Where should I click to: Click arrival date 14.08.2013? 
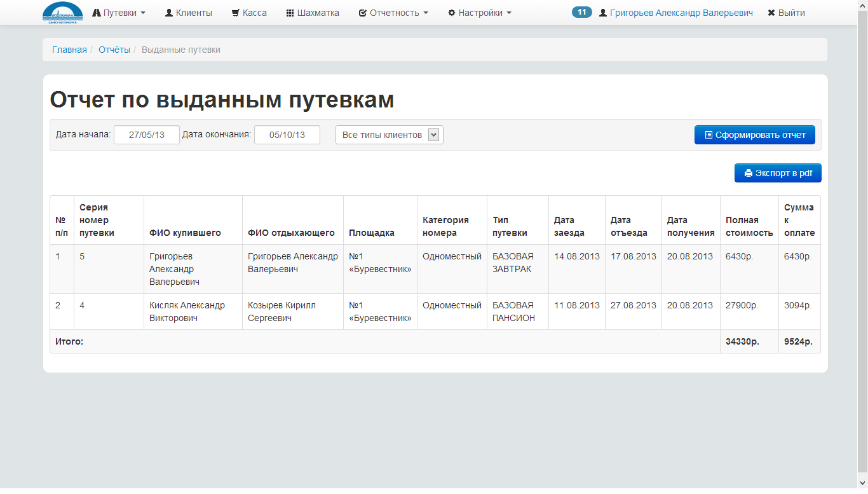(x=577, y=256)
